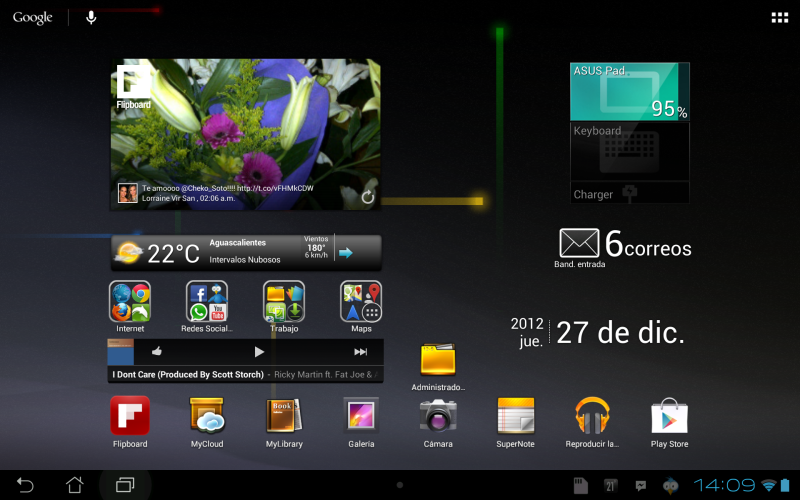Open the MyLibrary app
The image size is (800, 500).
click(x=284, y=415)
